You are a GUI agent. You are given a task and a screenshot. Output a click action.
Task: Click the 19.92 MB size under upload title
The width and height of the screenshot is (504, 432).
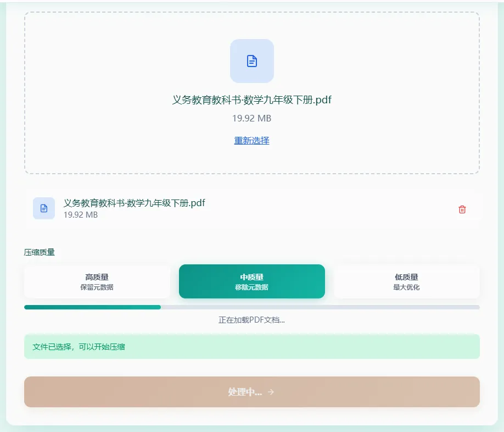tap(251, 118)
